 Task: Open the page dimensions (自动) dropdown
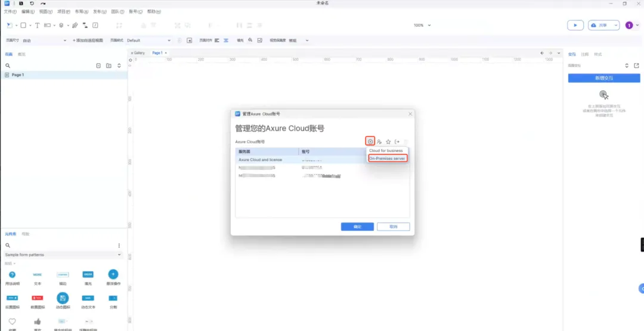tap(44, 40)
